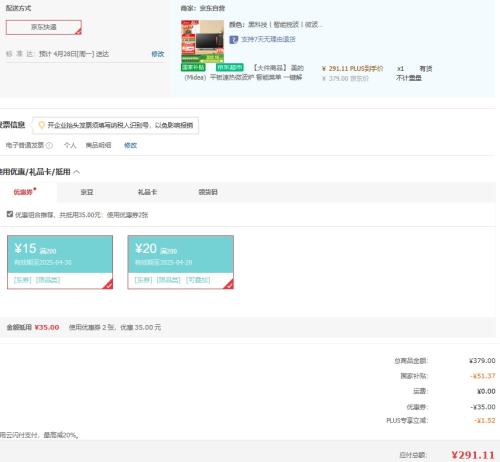Collapse the coupon/gift card section chevron
The height and width of the screenshot is (462, 500).
(77, 172)
